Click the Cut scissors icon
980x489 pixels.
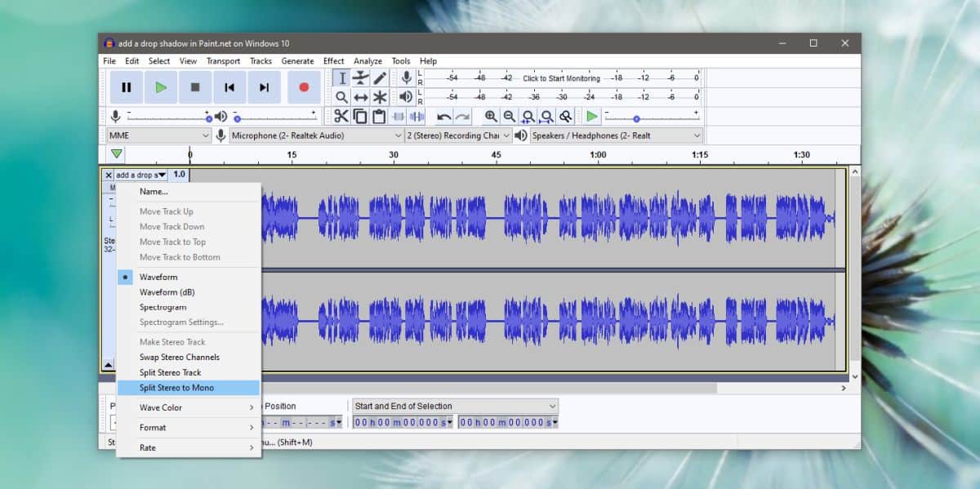(x=341, y=117)
